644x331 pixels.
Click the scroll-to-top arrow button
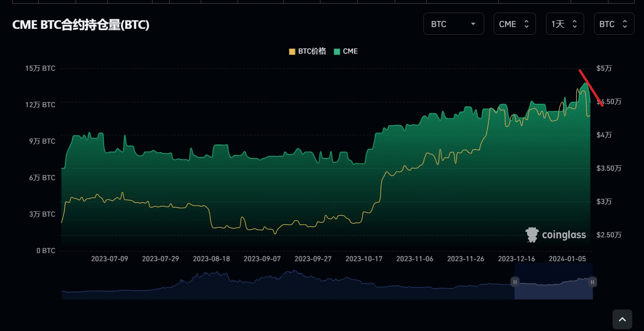[x=622, y=319]
